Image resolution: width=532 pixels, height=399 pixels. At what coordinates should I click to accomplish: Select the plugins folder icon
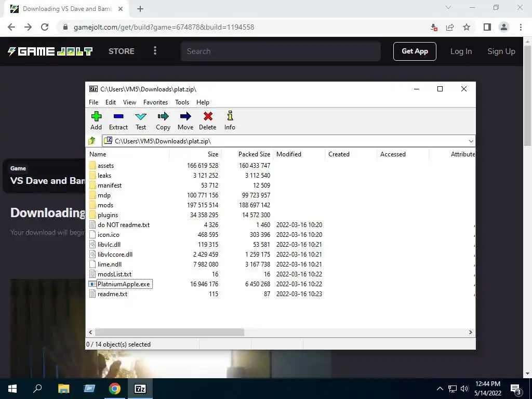pyautogui.click(x=92, y=215)
